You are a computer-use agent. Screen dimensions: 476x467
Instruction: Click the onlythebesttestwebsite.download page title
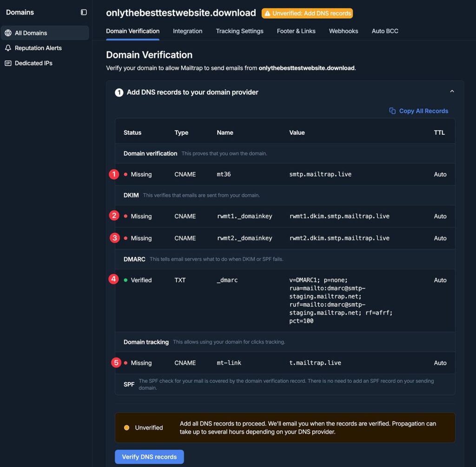click(x=181, y=13)
